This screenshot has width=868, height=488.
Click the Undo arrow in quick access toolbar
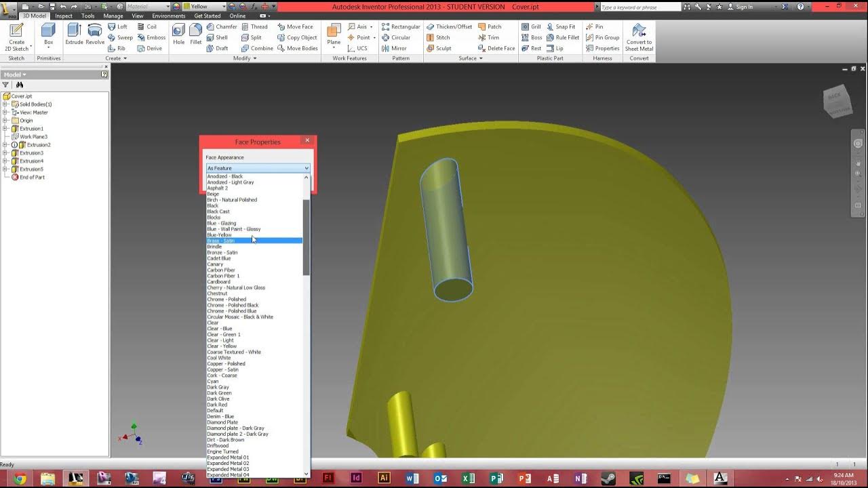(x=63, y=6)
